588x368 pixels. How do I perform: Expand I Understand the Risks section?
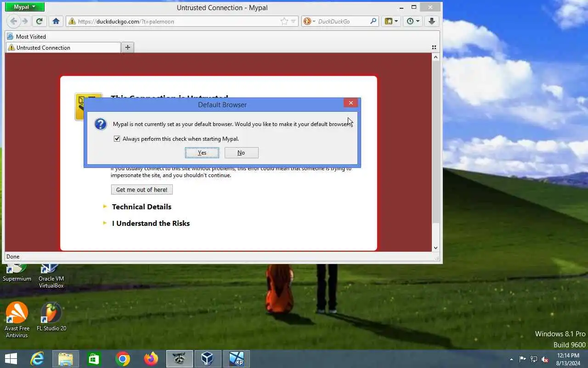(x=151, y=224)
